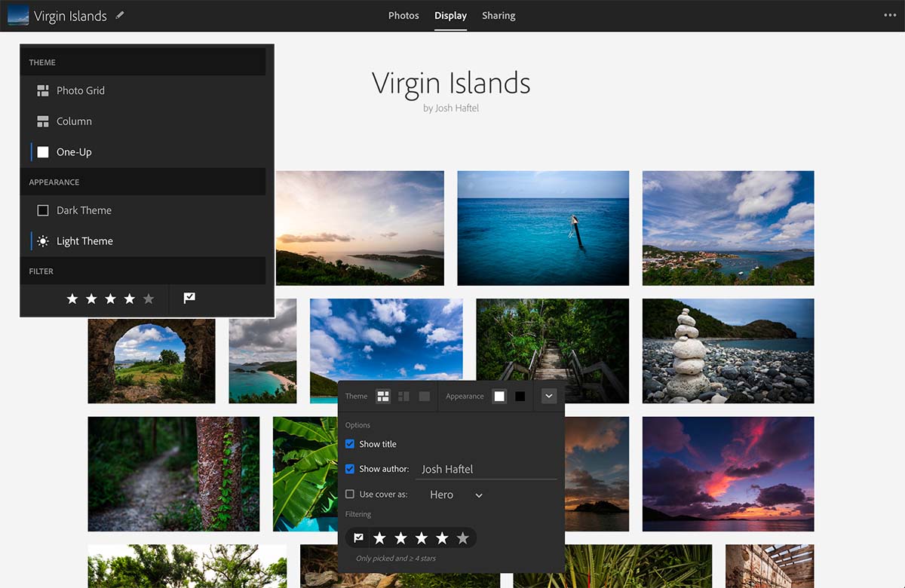Switch to the Photos tab

(x=403, y=16)
